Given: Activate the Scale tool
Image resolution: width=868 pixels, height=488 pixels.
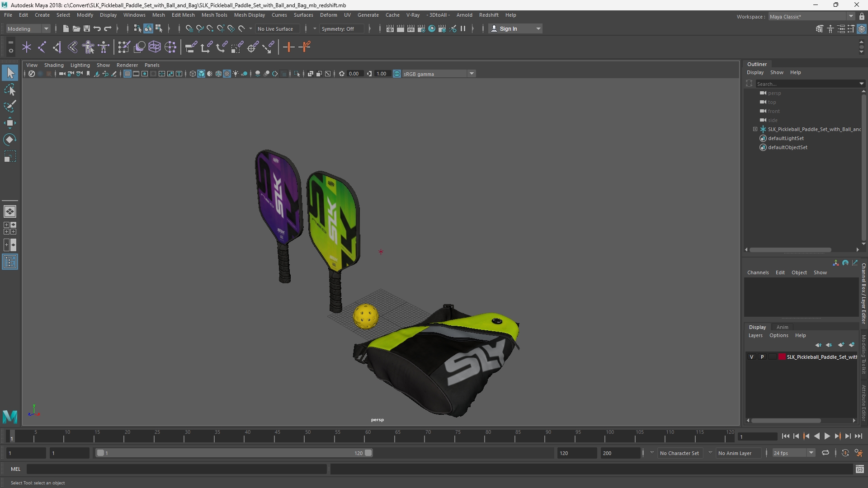Looking at the screenshot, I should point(10,156).
